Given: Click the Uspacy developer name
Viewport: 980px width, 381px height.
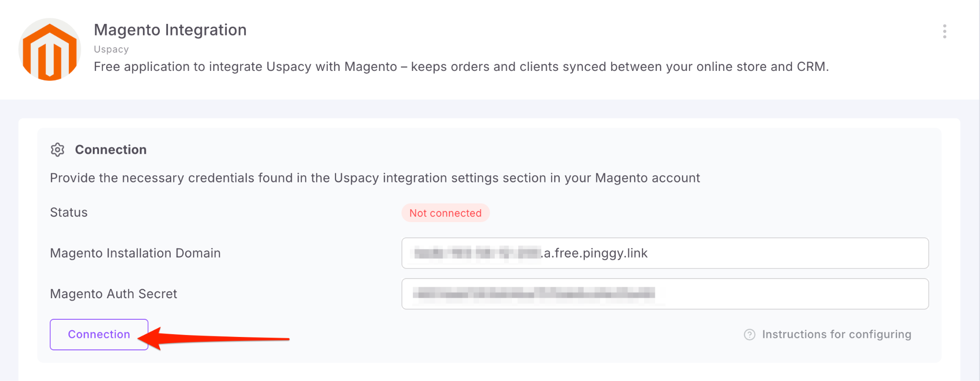Looking at the screenshot, I should [111, 49].
